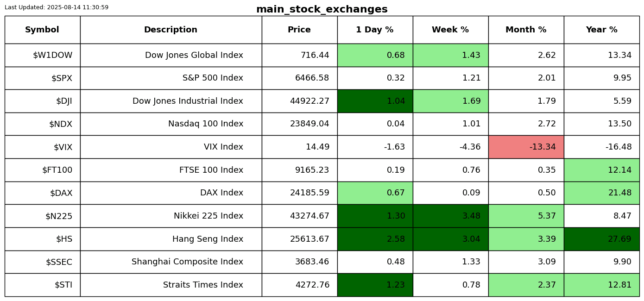Click the 1 Day % column header
Image resolution: width=644 pixels, height=301 pixels.
point(375,30)
